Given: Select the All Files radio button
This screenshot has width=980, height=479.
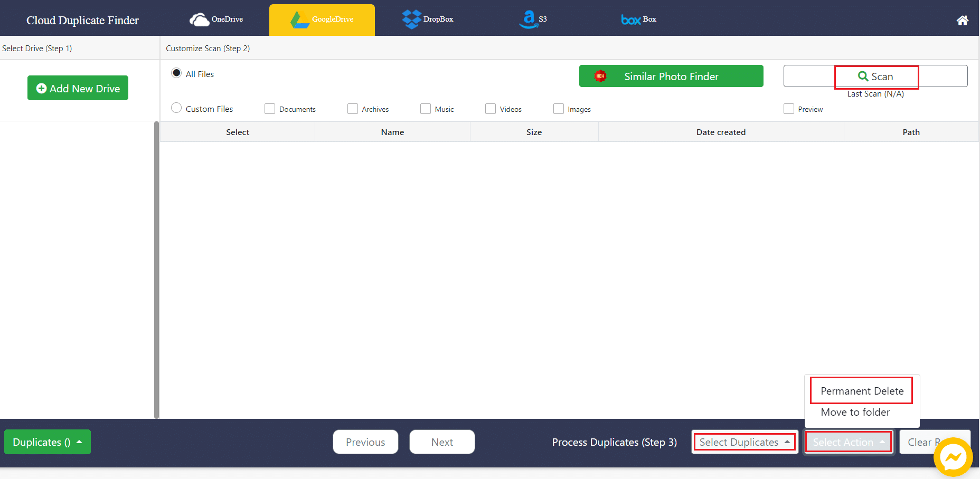Looking at the screenshot, I should (176, 73).
